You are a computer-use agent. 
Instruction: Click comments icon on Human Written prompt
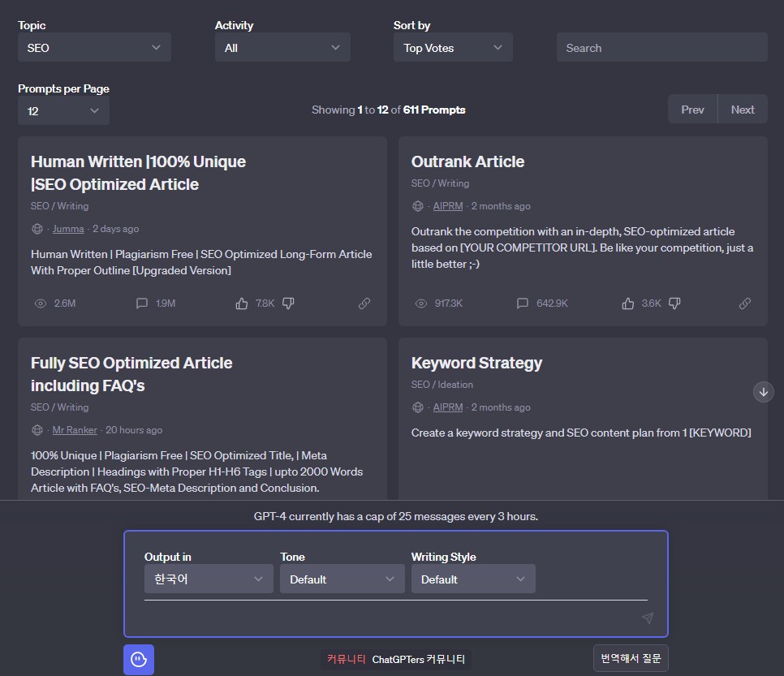pos(142,304)
